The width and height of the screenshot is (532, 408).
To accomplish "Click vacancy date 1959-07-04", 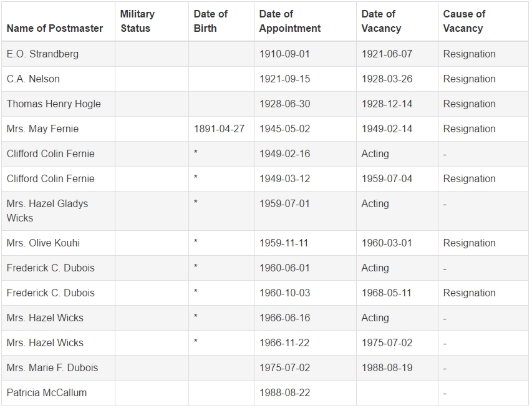I will tap(387, 179).
